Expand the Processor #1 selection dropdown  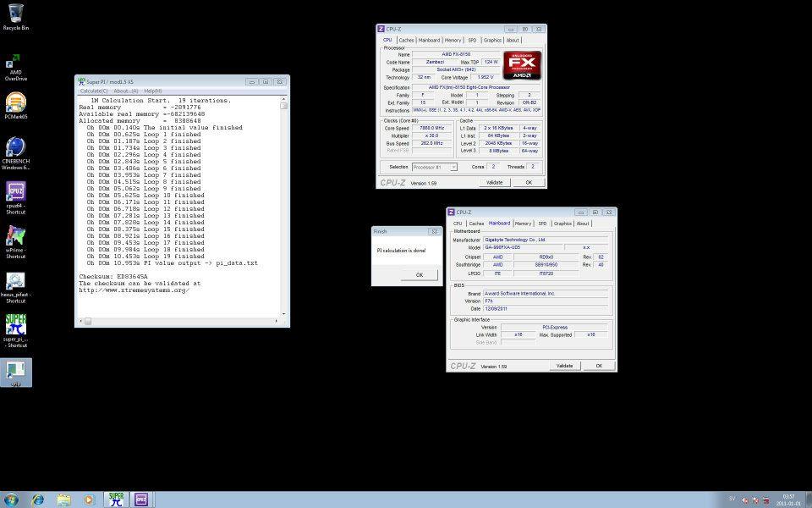tap(453, 167)
